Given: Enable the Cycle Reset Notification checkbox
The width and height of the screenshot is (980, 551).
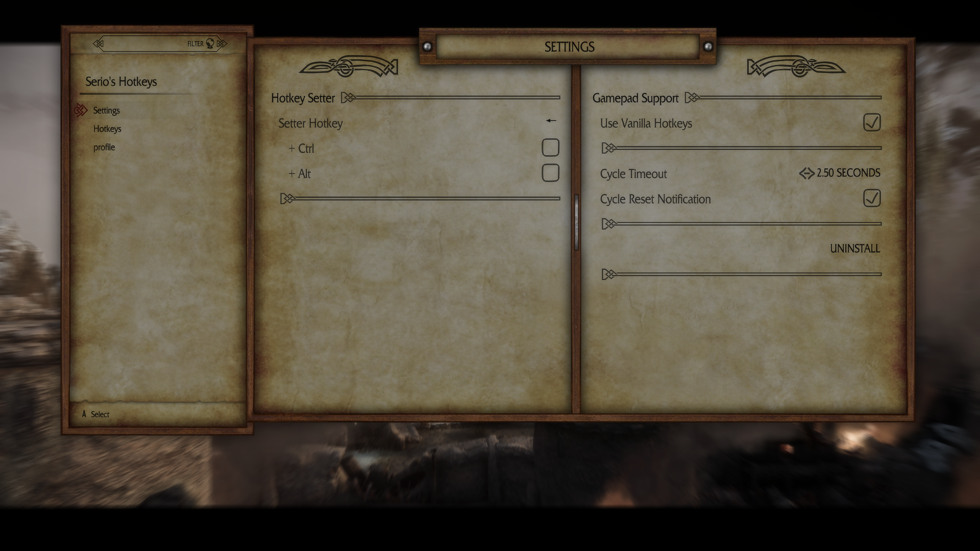Looking at the screenshot, I should (871, 198).
